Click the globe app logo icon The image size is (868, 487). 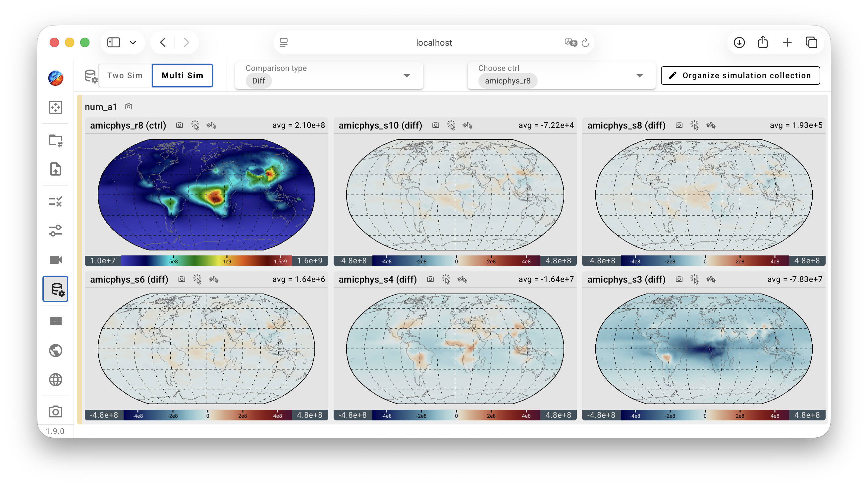point(56,78)
